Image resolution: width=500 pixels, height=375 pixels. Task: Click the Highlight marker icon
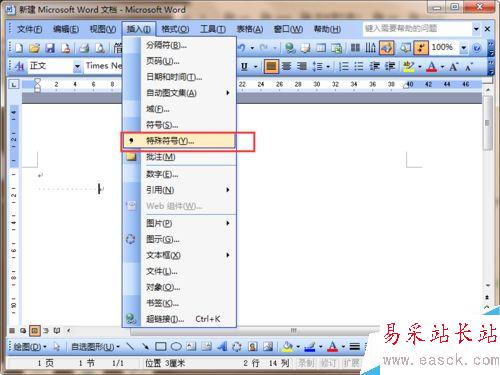(x=408, y=66)
